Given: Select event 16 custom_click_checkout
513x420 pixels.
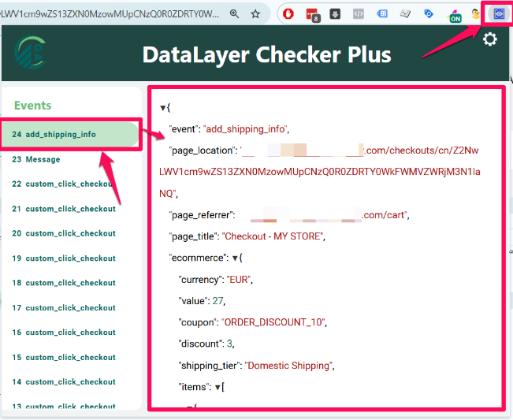Looking at the screenshot, I should point(64,333).
